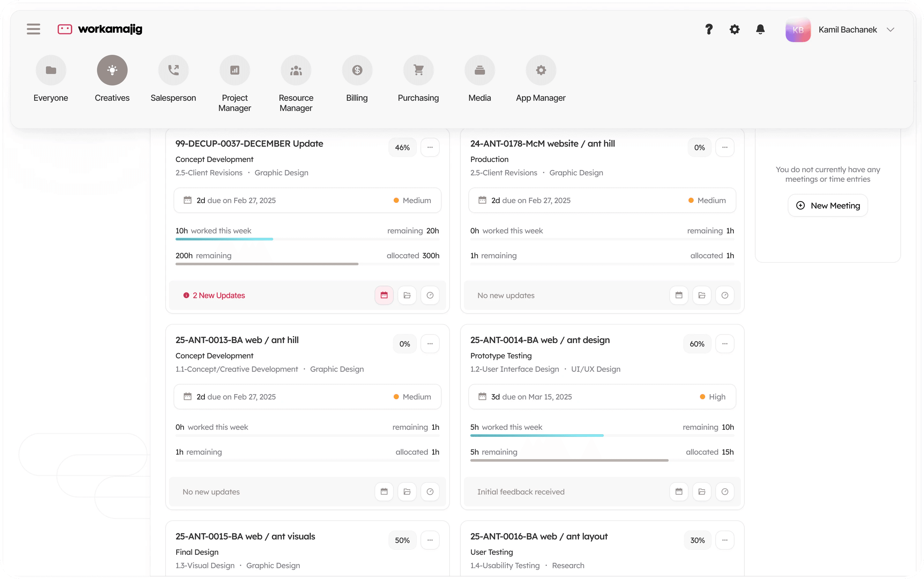
Task: Open more options on ant visuals card
Action: pyautogui.click(x=430, y=540)
